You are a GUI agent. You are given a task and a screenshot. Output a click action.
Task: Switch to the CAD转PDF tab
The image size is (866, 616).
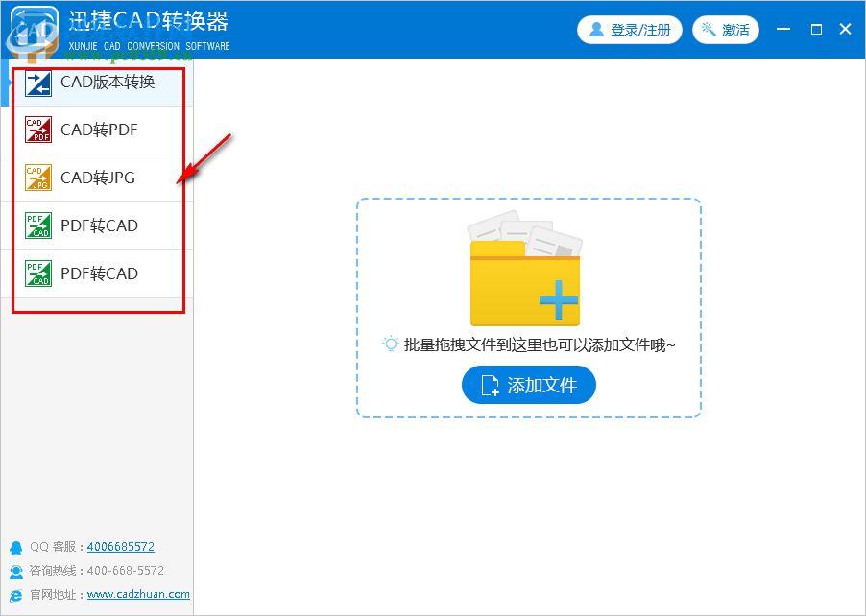pyautogui.click(x=96, y=130)
